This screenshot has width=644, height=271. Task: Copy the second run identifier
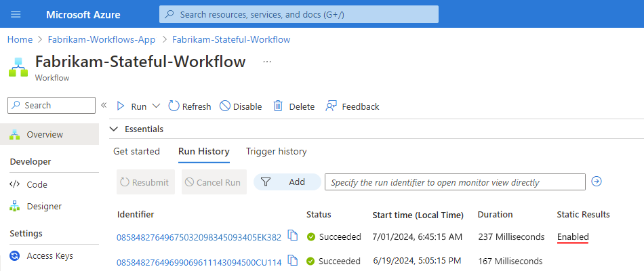[293, 261]
